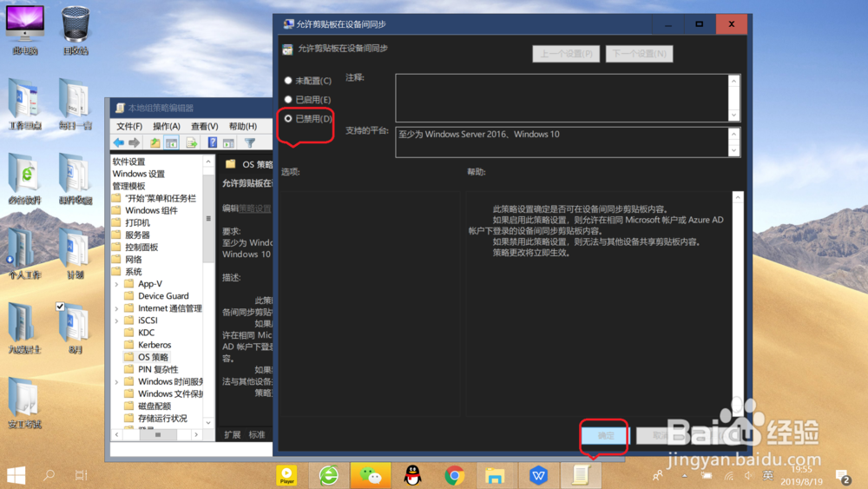868x489 pixels.
Task: Show hidden tray icons with the up chevron
Action: click(x=685, y=475)
